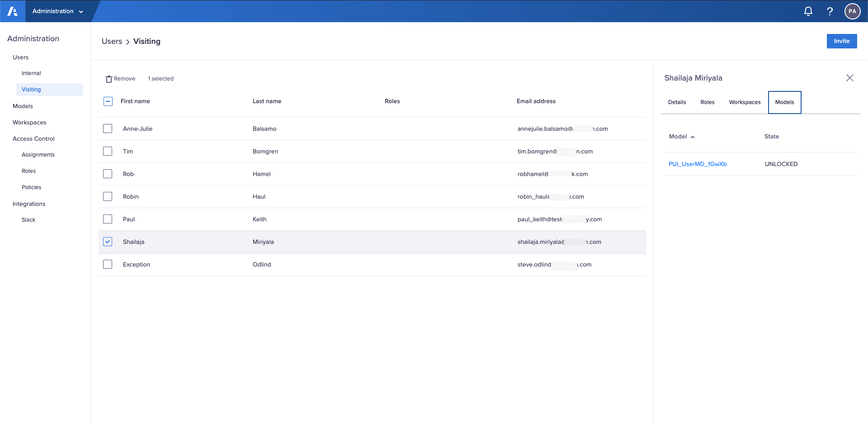
Task: Switch to the Details tab
Action: (677, 102)
